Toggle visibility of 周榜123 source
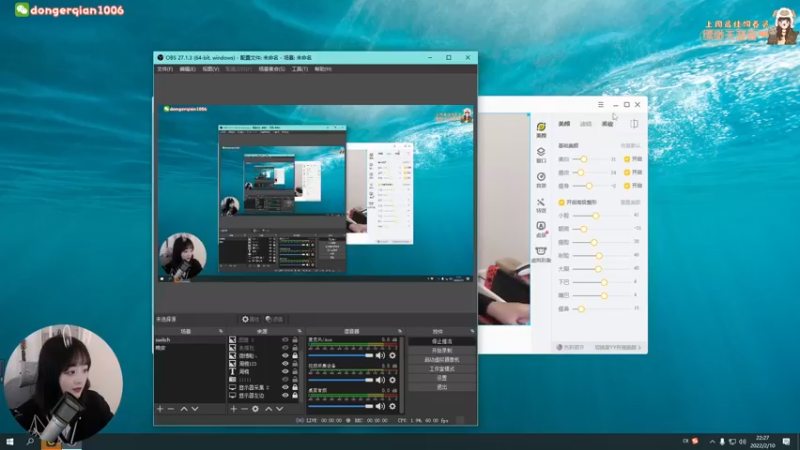 pyautogui.click(x=285, y=364)
